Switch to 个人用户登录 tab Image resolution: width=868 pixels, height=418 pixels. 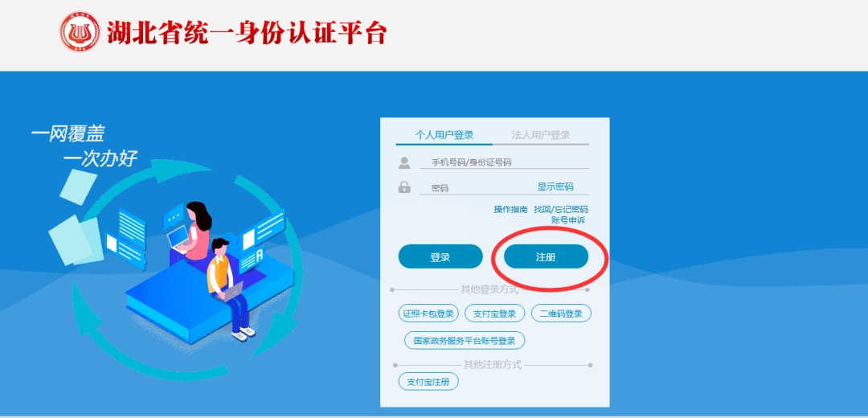pos(444,134)
